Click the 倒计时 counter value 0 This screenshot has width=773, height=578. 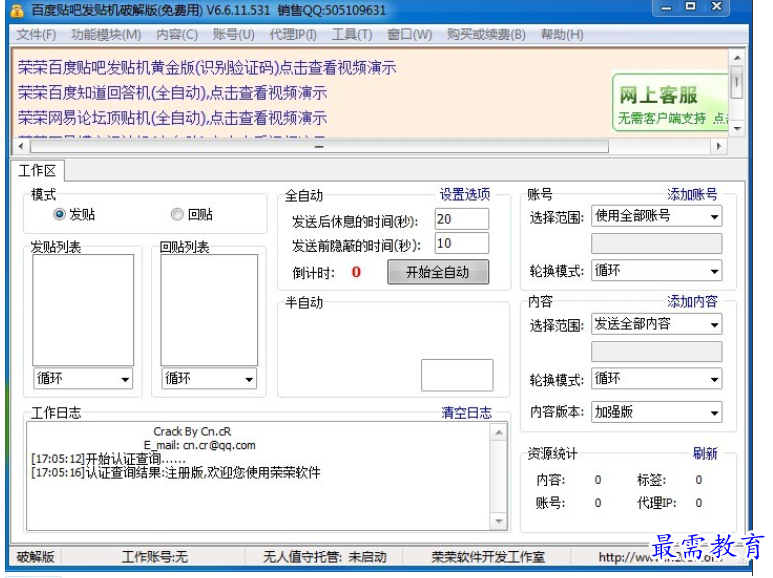click(356, 272)
